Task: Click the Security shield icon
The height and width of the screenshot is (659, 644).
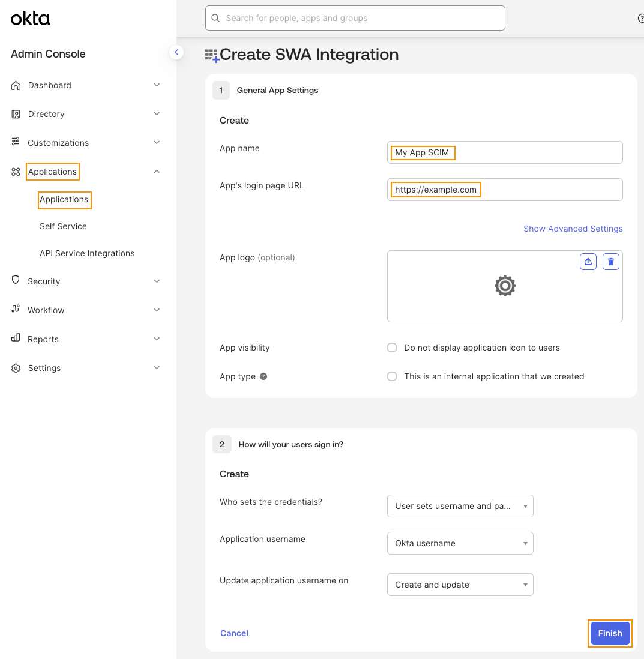Action: pos(16,280)
